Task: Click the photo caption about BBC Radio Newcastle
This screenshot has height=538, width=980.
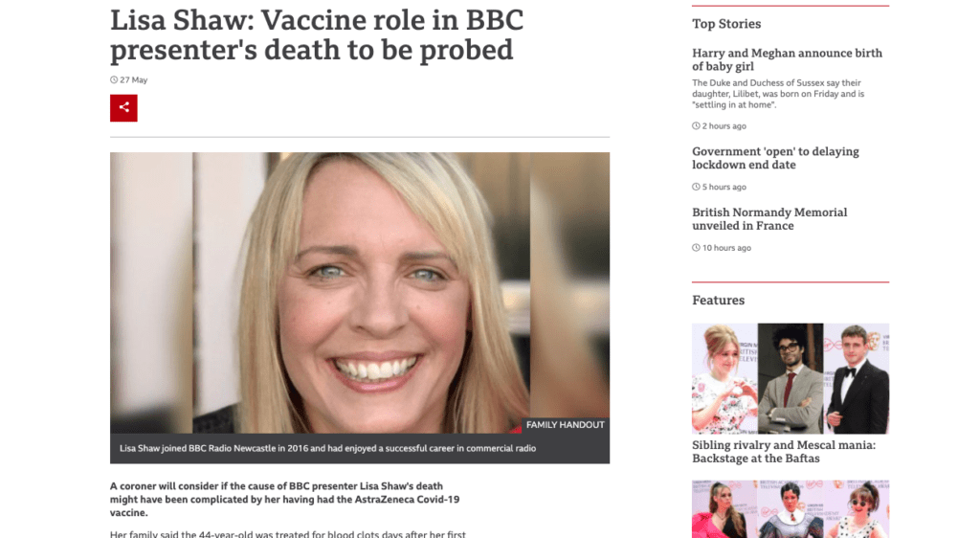Action: click(327, 448)
